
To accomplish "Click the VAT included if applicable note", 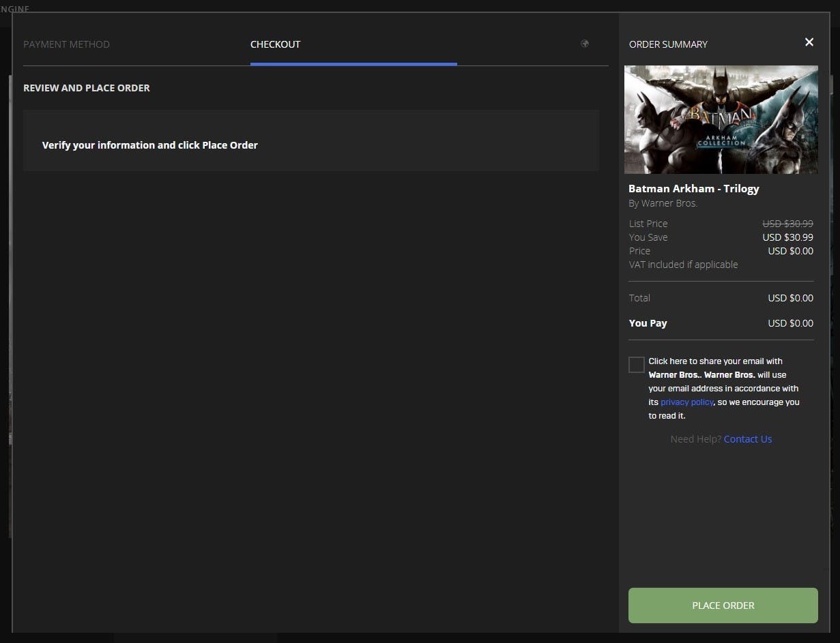I will click(x=683, y=265).
